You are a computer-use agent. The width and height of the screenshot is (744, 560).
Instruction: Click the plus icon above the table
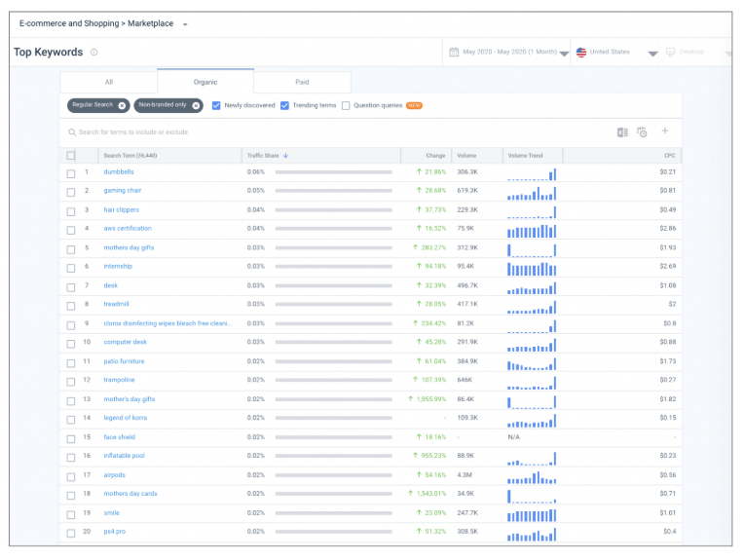coord(665,131)
